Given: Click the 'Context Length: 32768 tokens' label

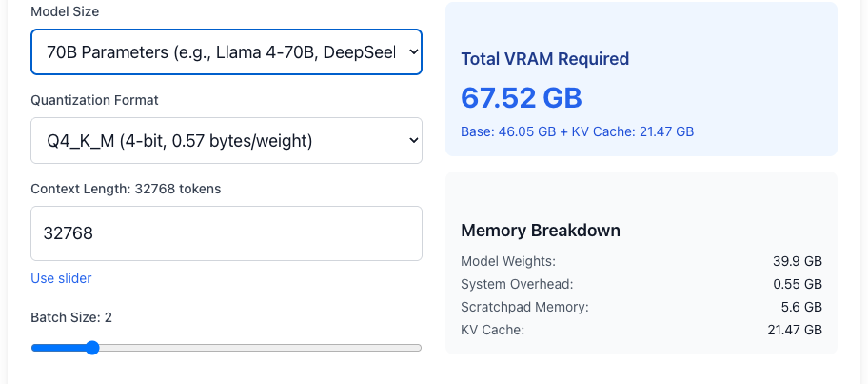Looking at the screenshot, I should pos(126,189).
